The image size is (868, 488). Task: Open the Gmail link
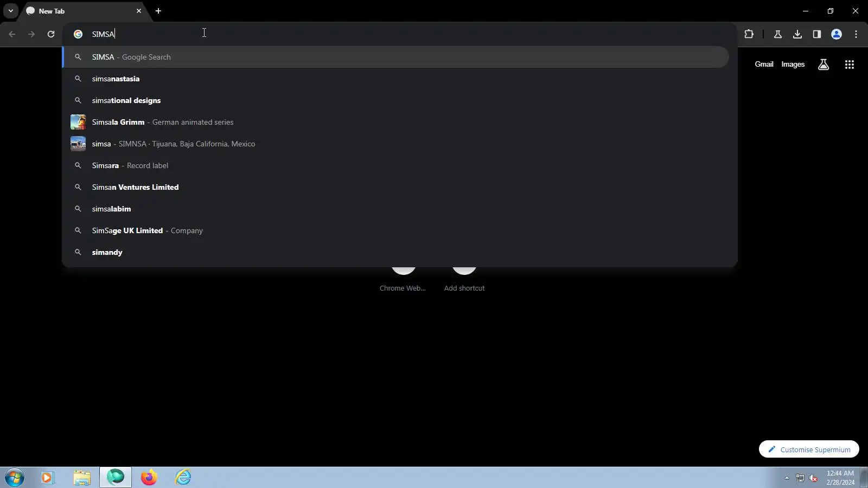764,64
